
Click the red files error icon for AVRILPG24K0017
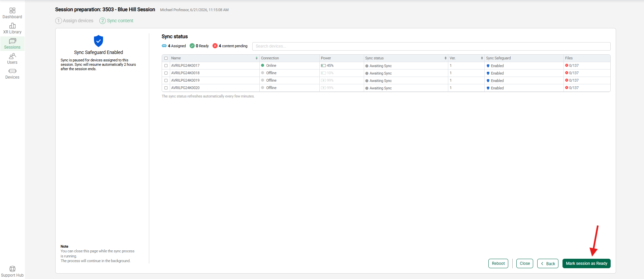567,65
